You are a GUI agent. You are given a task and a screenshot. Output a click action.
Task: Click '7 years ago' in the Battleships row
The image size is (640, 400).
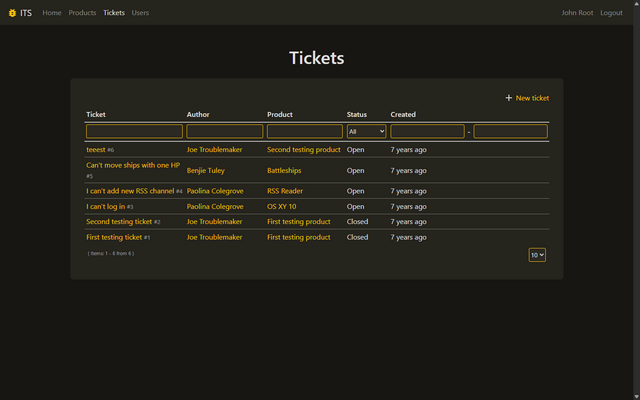(x=409, y=171)
